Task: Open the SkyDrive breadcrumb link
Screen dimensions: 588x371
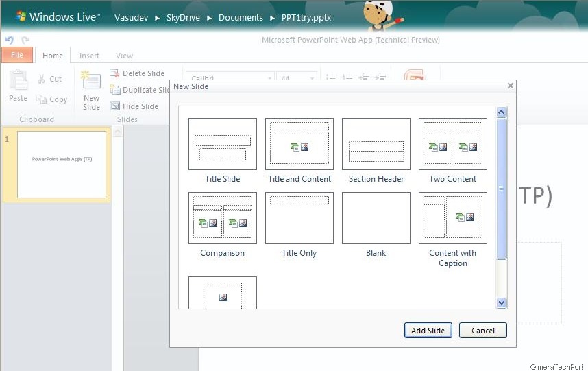Action: point(183,18)
